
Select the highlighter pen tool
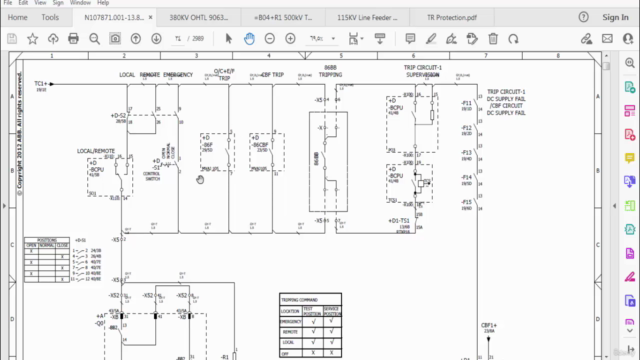click(x=431, y=39)
